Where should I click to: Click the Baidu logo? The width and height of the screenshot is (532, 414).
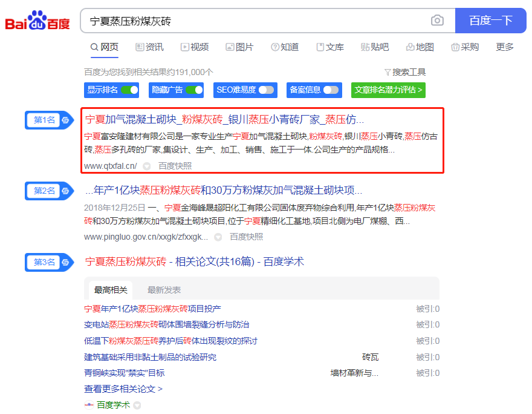coord(37,21)
